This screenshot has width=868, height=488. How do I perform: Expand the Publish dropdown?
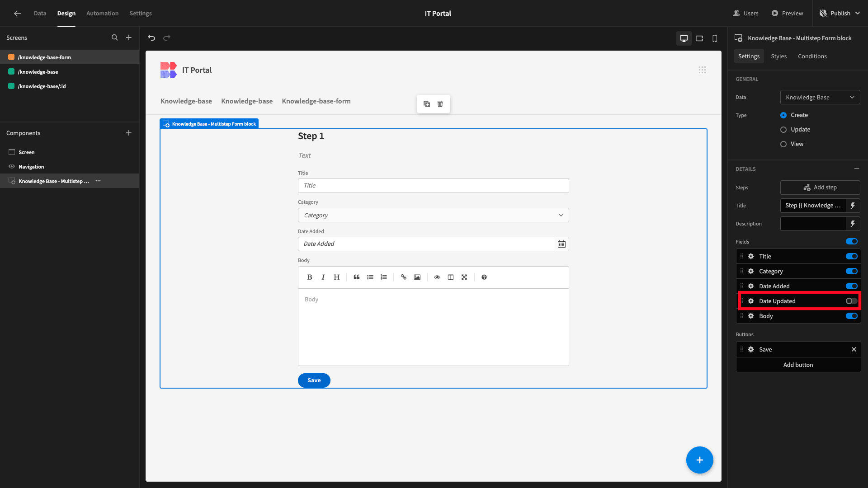pyautogui.click(x=858, y=14)
